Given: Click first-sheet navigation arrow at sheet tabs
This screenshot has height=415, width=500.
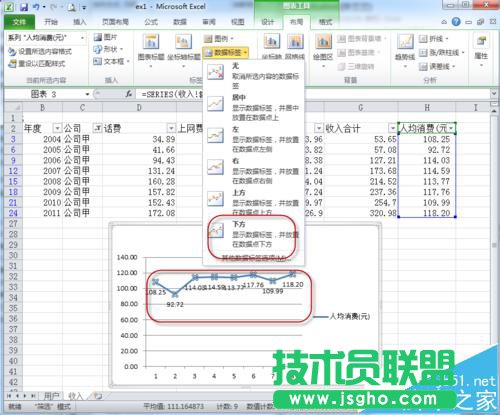Looking at the screenshot, I should tap(9, 396).
